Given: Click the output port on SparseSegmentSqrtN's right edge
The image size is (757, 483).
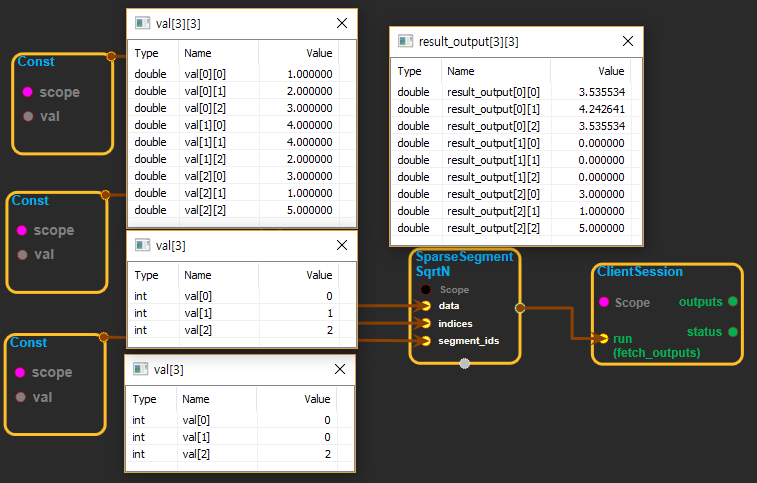Looking at the screenshot, I should (519, 307).
